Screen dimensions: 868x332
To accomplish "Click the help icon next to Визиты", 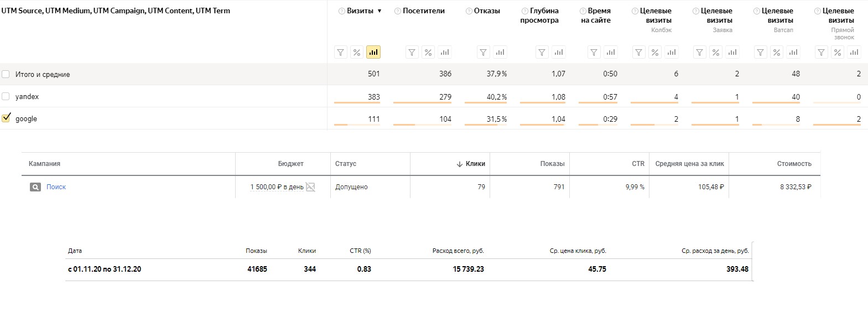I will point(342,11).
